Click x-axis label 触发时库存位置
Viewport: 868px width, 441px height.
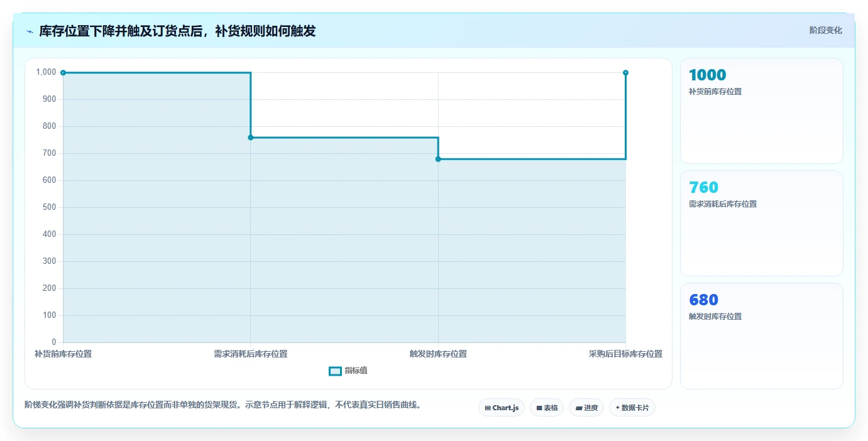pos(438,354)
